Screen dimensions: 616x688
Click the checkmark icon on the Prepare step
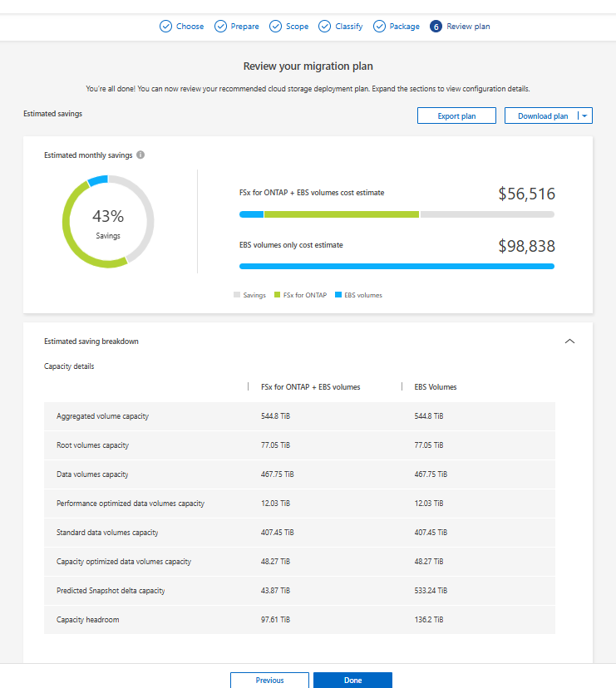[x=219, y=26]
